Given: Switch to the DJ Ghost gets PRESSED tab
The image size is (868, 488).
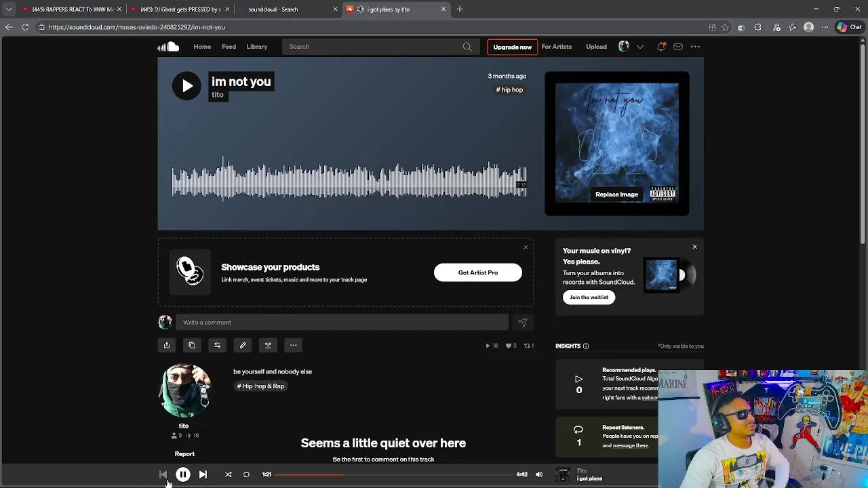Looking at the screenshot, I should click(x=180, y=9).
